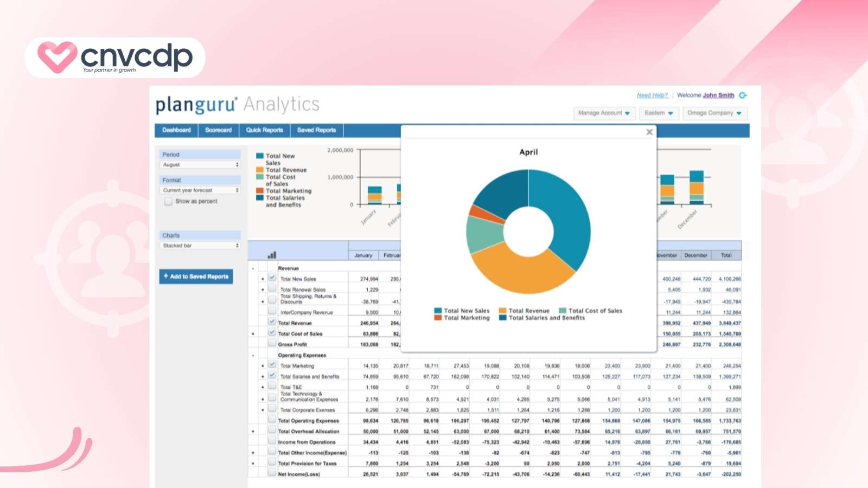This screenshot has width=868, height=488.
Task: Click the cnvcdp heart logo
Action: click(56, 57)
